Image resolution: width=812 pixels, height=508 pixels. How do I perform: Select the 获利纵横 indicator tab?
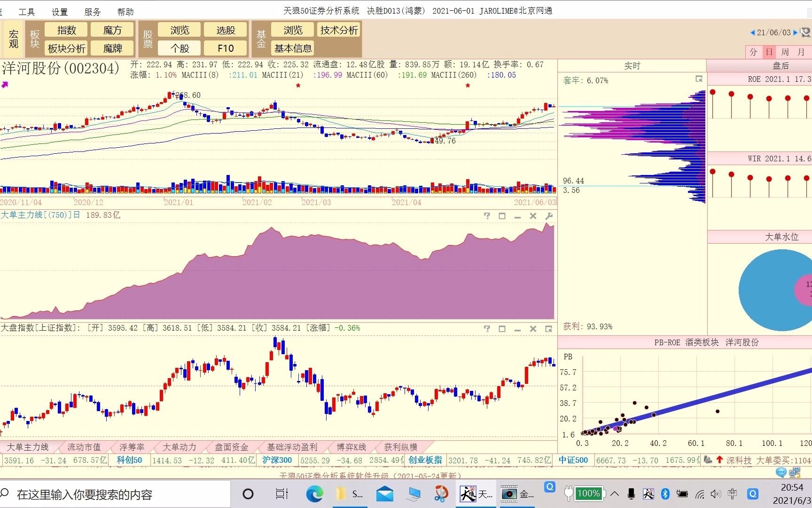point(401,447)
